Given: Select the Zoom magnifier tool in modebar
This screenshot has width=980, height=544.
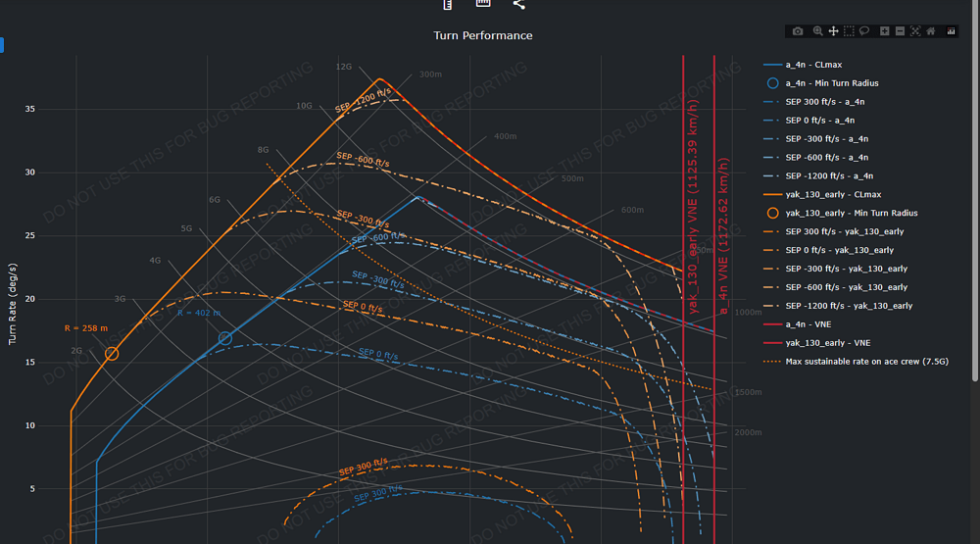Looking at the screenshot, I should coord(817,31).
